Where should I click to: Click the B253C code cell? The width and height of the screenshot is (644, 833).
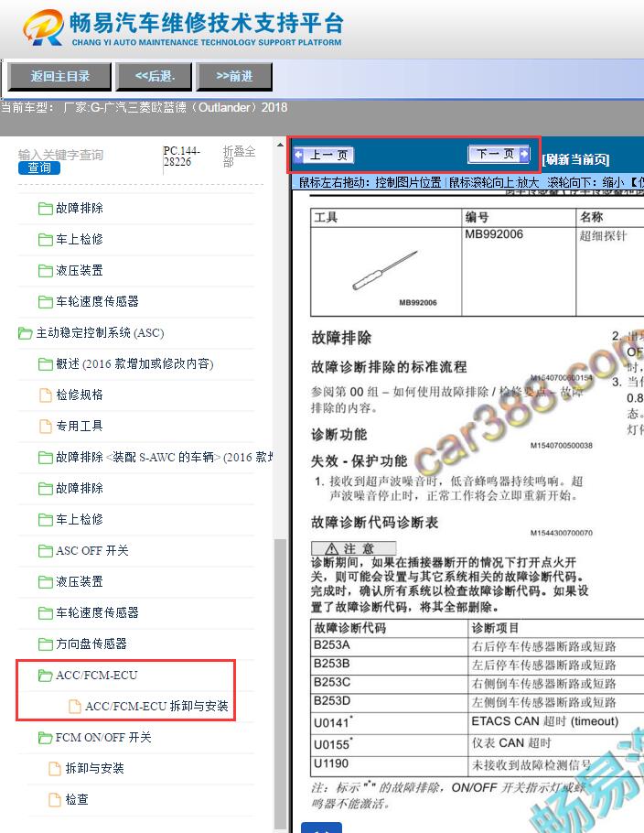pos(389,683)
